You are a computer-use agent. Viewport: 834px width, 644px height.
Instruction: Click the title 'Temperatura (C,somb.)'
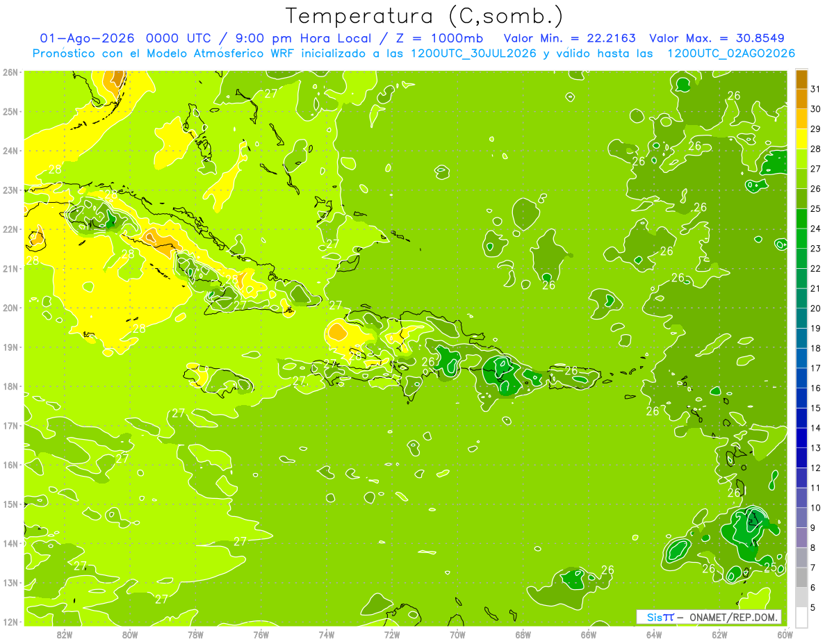click(425, 16)
